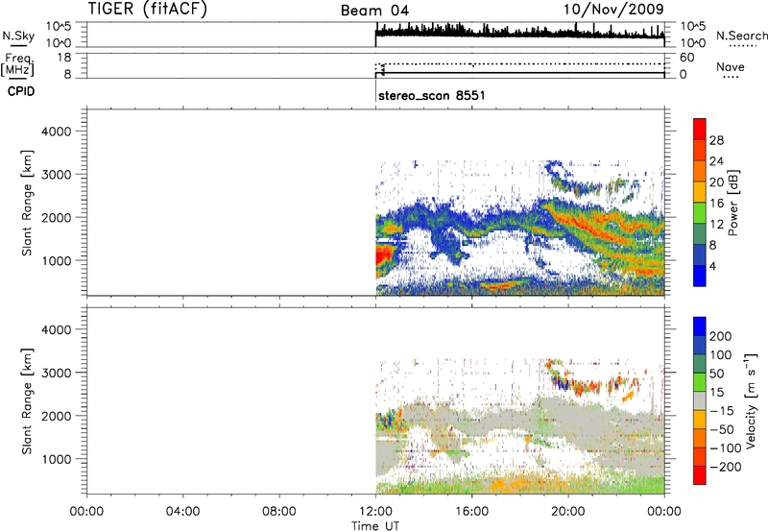Click the -100 value on velocity colorbar
The width and height of the screenshot is (768, 532).
coord(725,448)
